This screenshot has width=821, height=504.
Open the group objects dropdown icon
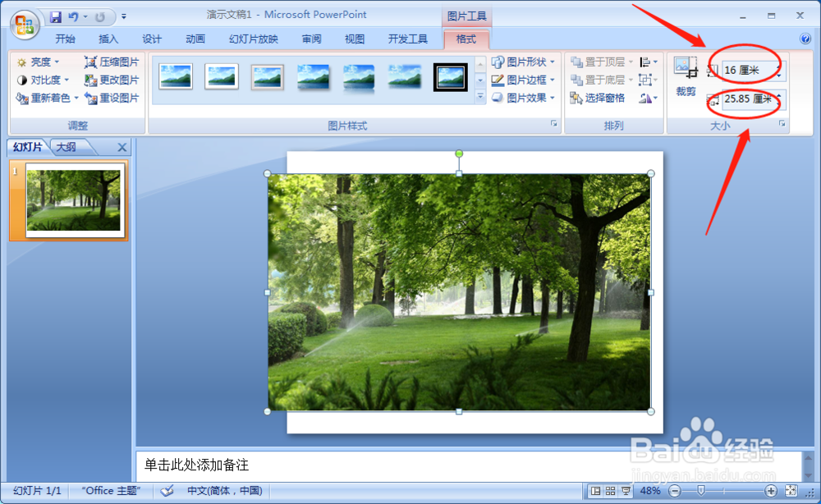[649, 80]
